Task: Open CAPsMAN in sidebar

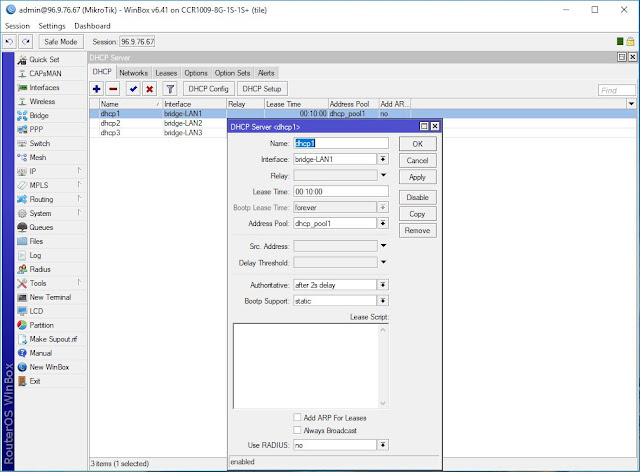Action: [51, 73]
